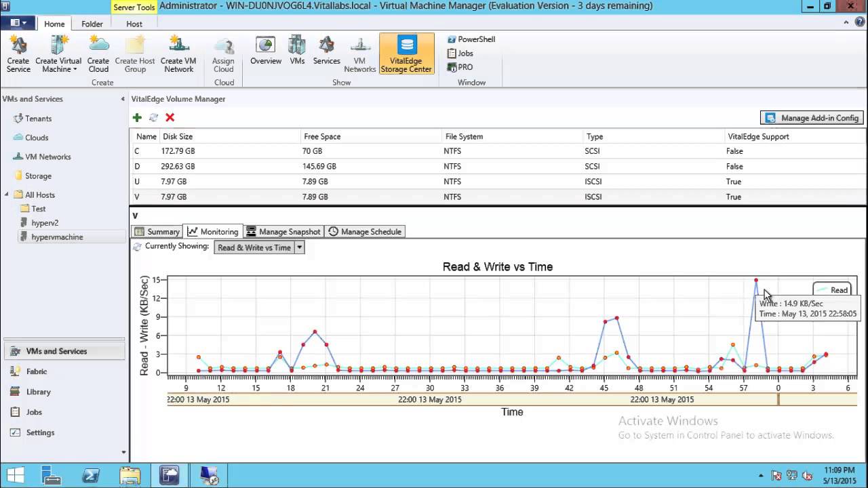Open Server Manager from taskbar
Viewport: 868px width, 488px height.
52,475
